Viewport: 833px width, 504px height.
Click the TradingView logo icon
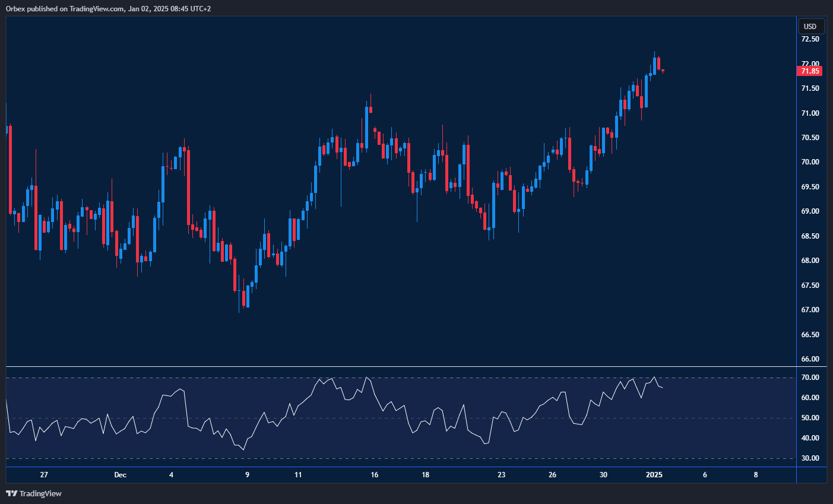tap(11, 493)
